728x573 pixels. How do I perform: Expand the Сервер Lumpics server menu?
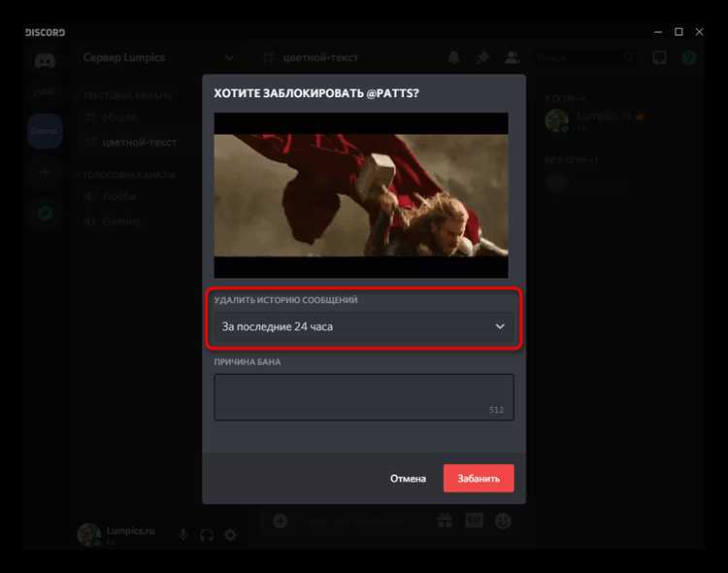[x=158, y=57]
